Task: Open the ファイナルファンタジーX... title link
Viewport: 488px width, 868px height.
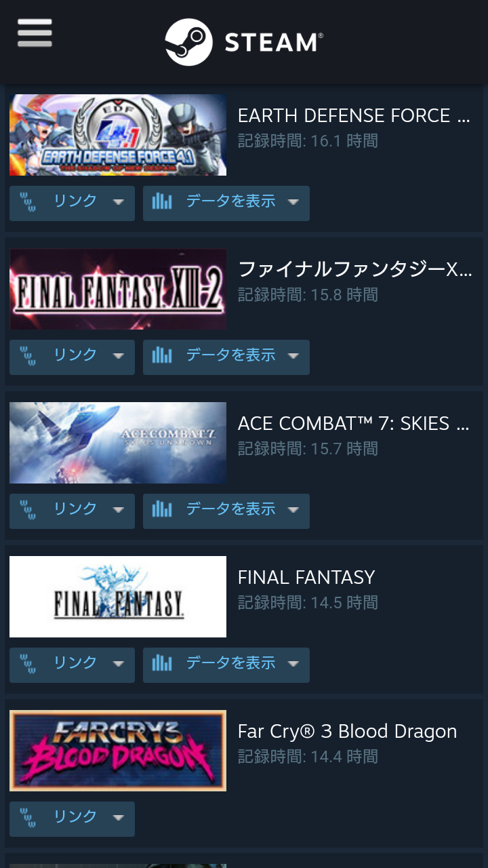Action: 355,269
